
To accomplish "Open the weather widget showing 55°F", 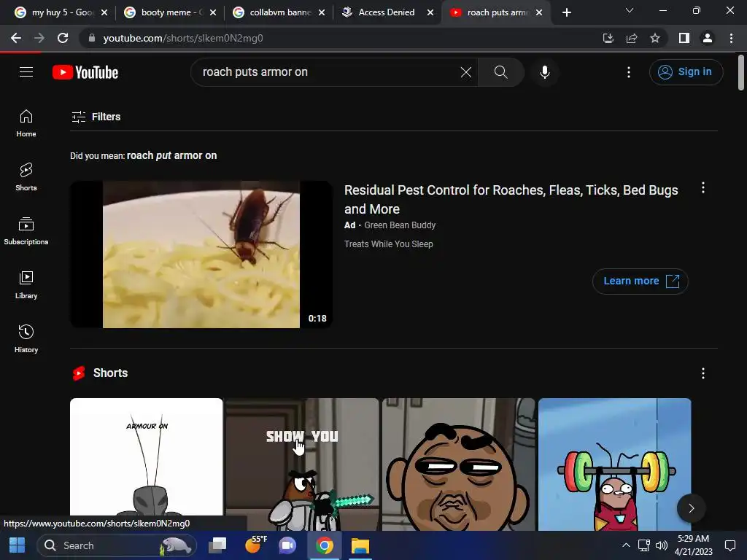I will [255, 545].
